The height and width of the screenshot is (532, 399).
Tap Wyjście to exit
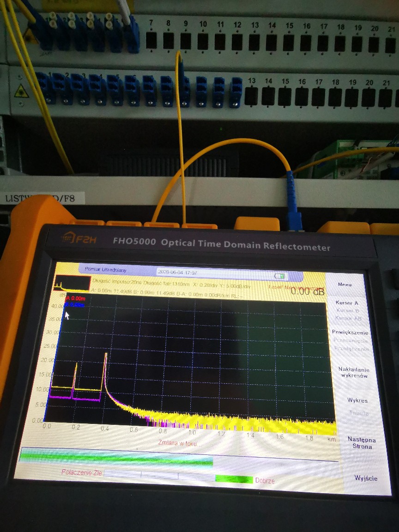coord(366,478)
